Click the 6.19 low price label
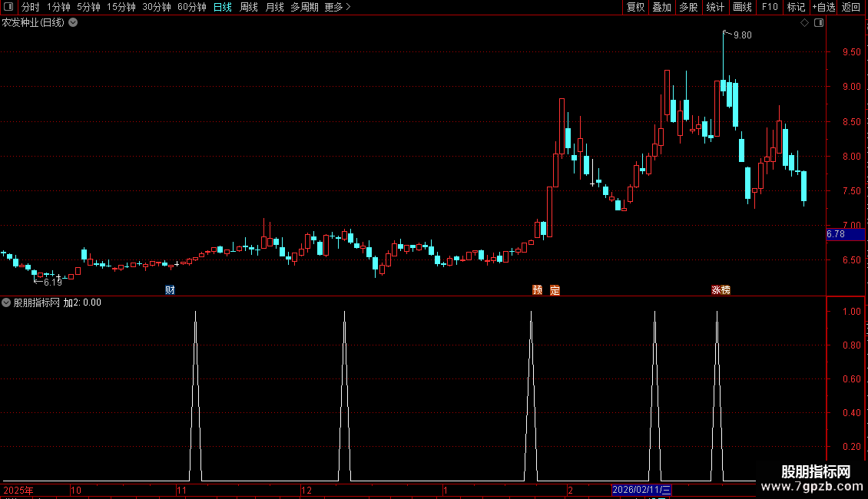868x499 pixels. (x=52, y=283)
